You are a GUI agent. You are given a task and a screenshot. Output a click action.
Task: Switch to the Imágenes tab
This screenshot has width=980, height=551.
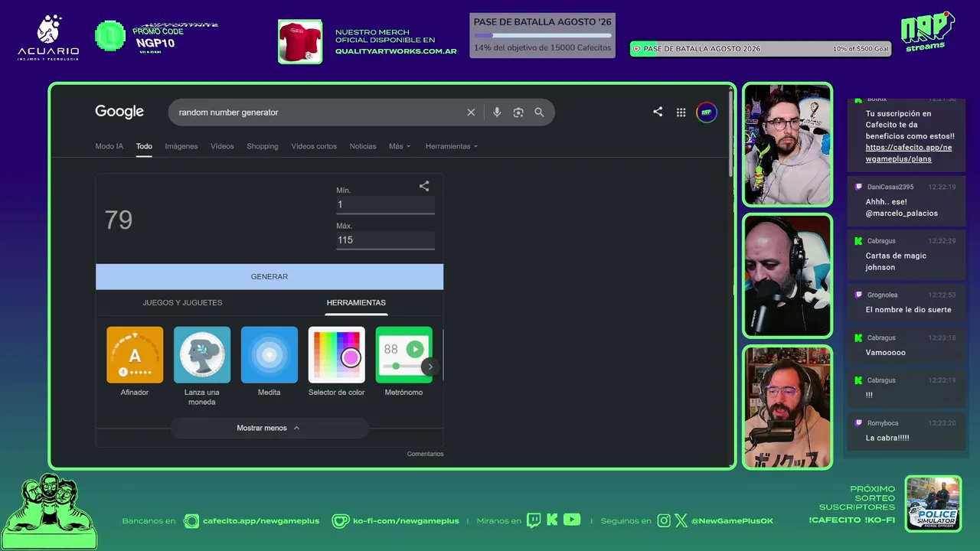point(181,146)
